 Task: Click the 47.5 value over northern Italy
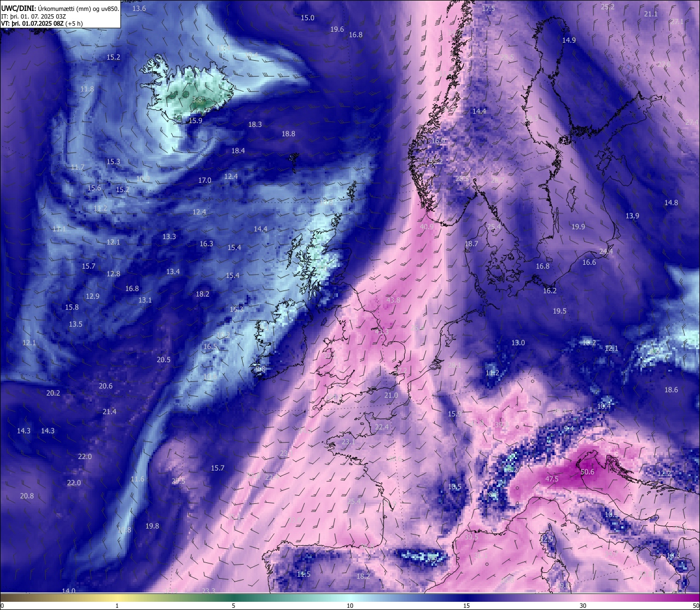click(552, 479)
